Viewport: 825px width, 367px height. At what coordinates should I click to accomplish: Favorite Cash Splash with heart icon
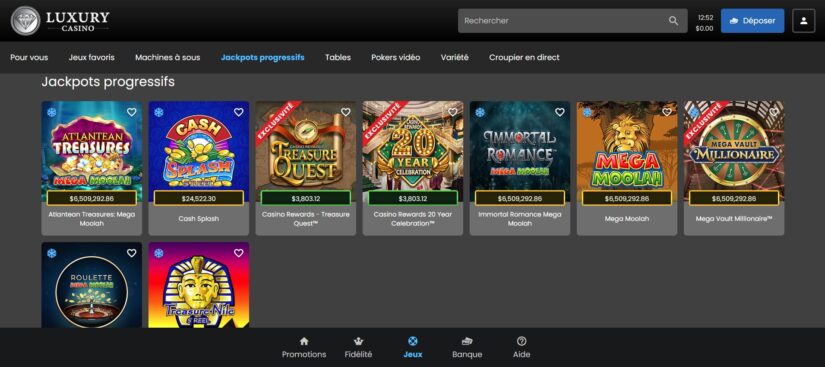click(238, 112)
